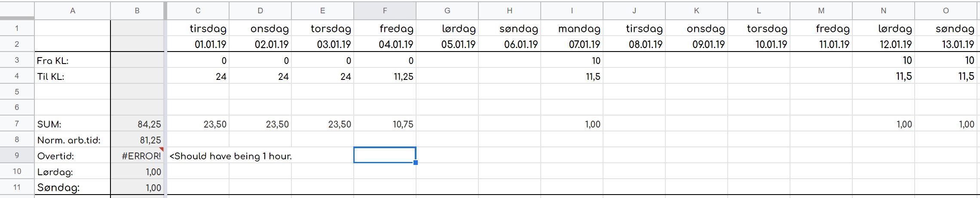The width and height of the screenshot is (980, 198).
Task: Click the 10,75 sum under fredag
Action: pyautogui.click(x=385, y=124)
